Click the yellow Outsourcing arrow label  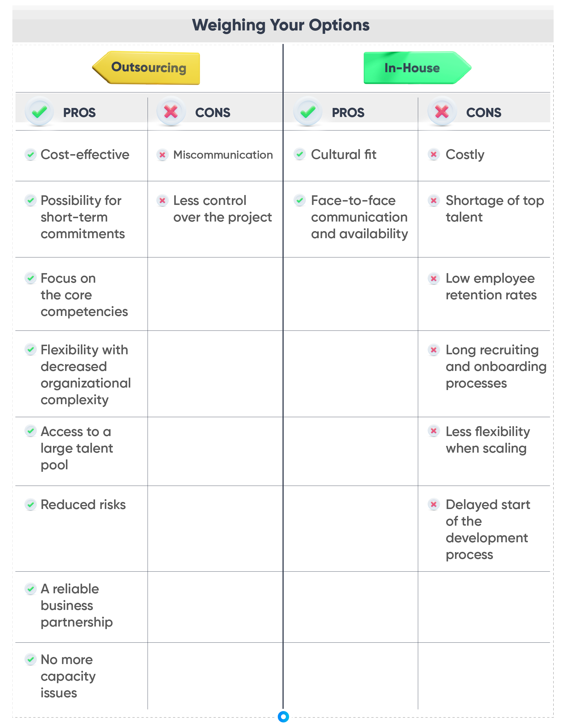(x=148, y=68)
